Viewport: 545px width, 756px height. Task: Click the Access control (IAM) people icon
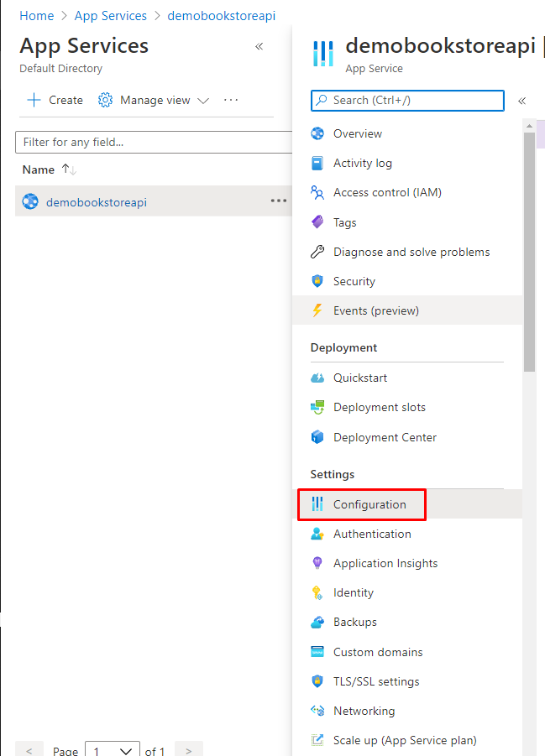pos(317,192)
